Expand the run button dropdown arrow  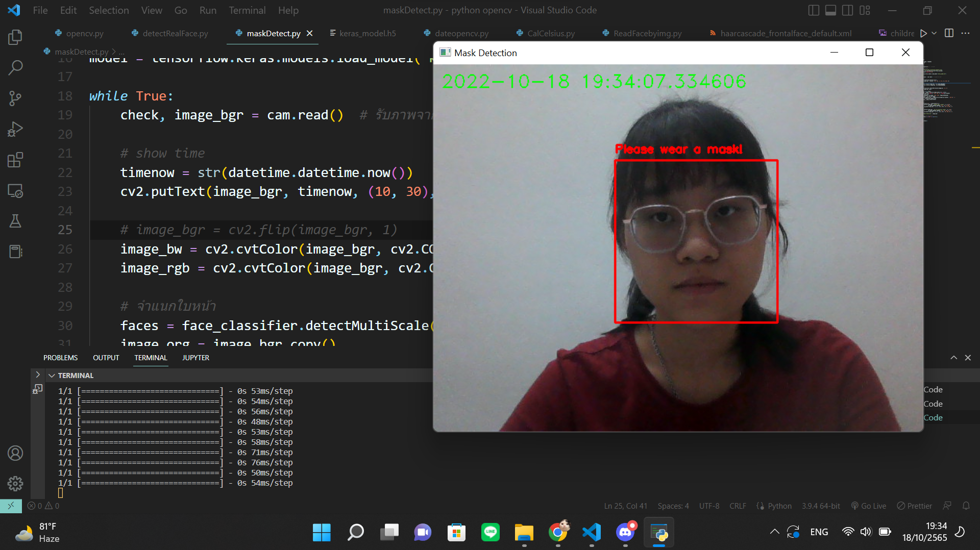coord(933,33)
